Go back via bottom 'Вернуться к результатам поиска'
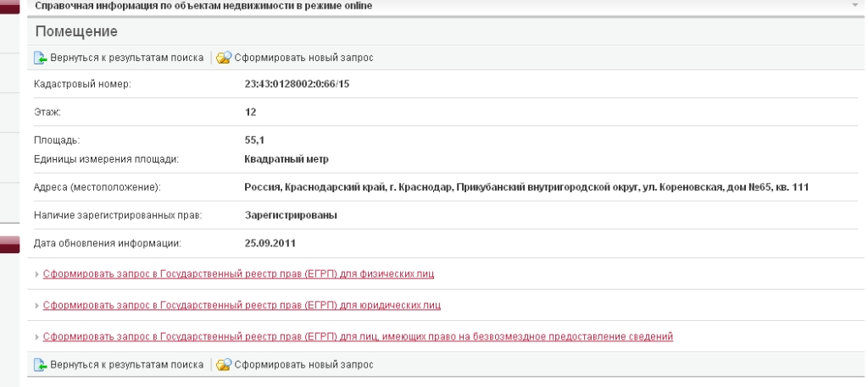 tap(125, 365)
